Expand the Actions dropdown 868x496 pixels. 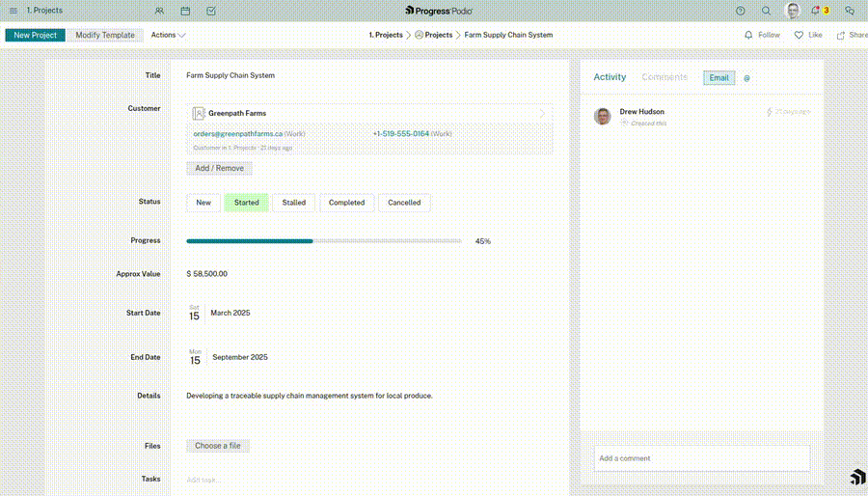pyautogui.click(x=168, y=35)
